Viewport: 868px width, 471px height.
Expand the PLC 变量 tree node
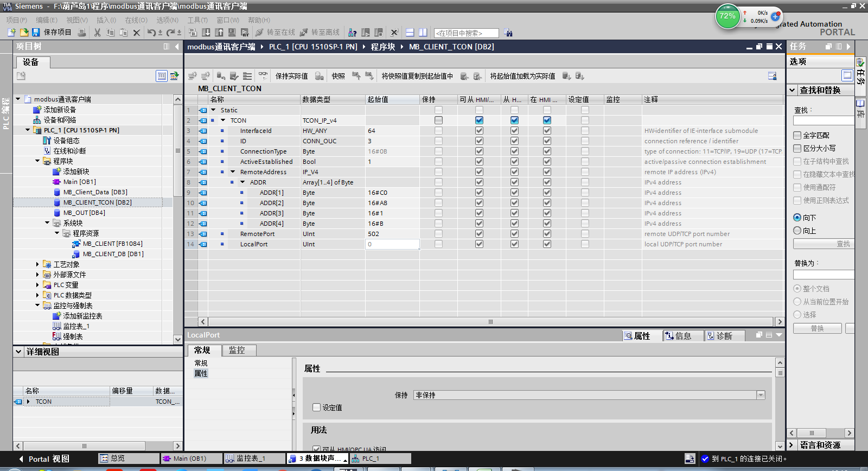(x=37, y=285)
